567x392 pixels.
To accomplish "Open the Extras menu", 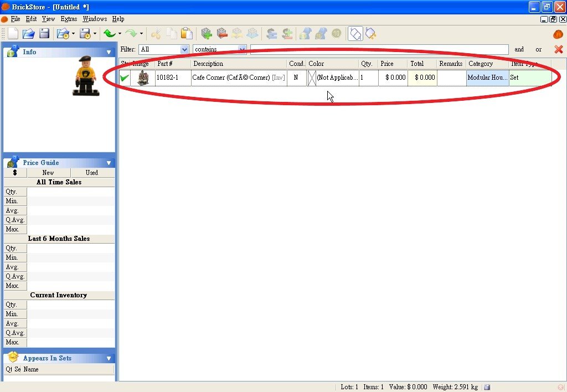I will coord(69,19).
